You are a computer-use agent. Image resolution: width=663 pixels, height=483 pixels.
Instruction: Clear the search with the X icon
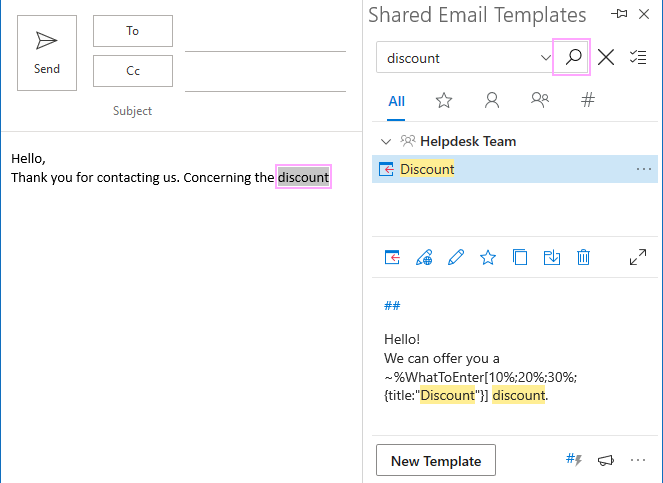(x=606, y=57)
